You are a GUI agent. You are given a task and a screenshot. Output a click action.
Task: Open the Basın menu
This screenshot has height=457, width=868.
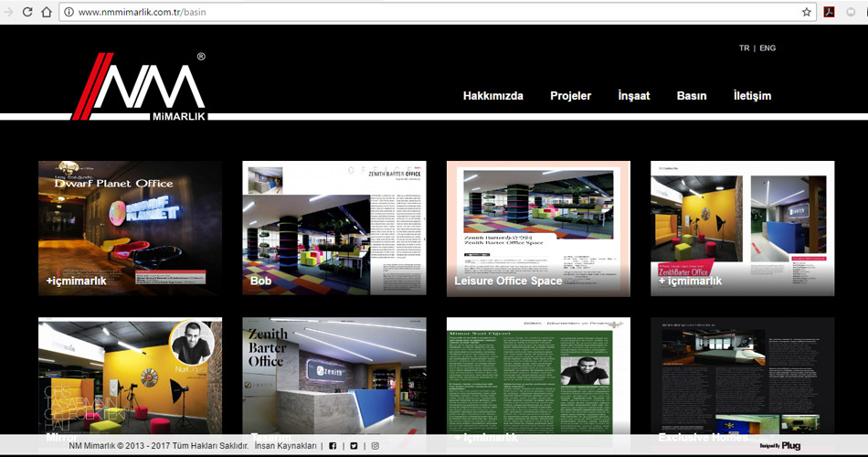tap(692, 96)
